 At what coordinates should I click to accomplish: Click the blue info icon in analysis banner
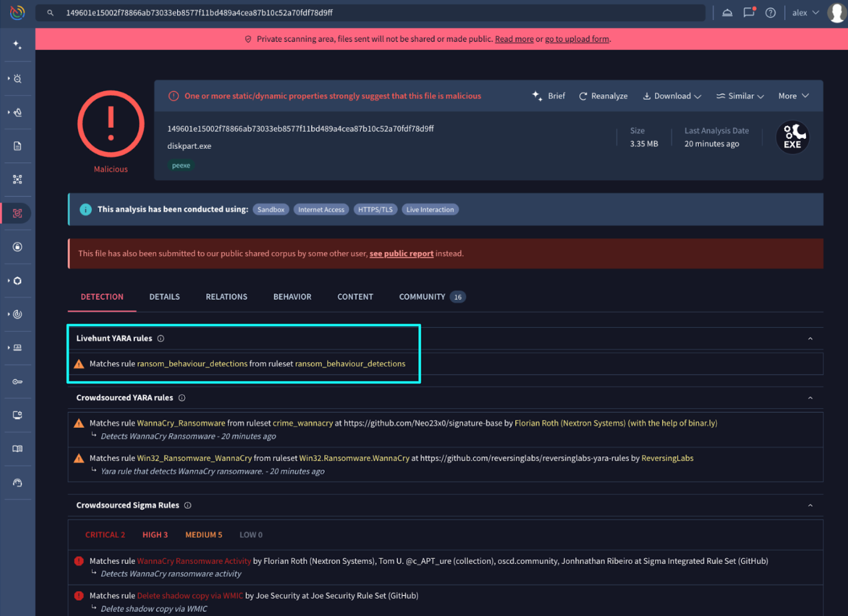(85, 210)
